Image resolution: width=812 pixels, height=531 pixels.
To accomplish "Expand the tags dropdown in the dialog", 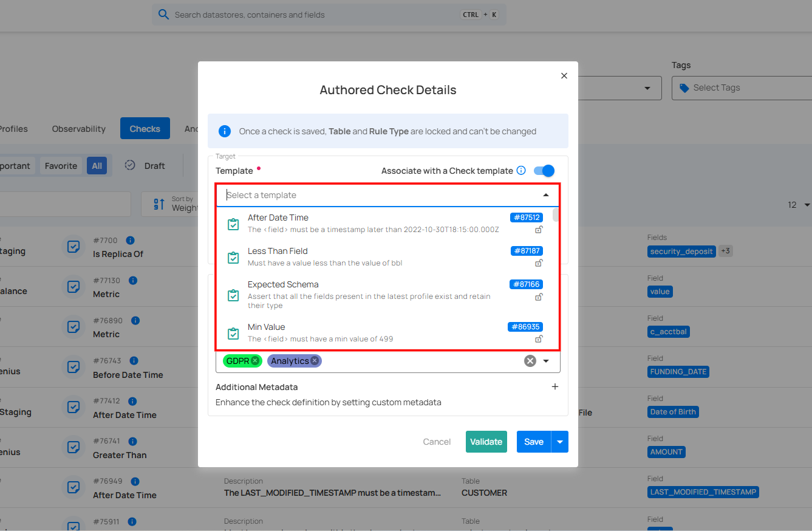I will point(546,361).
